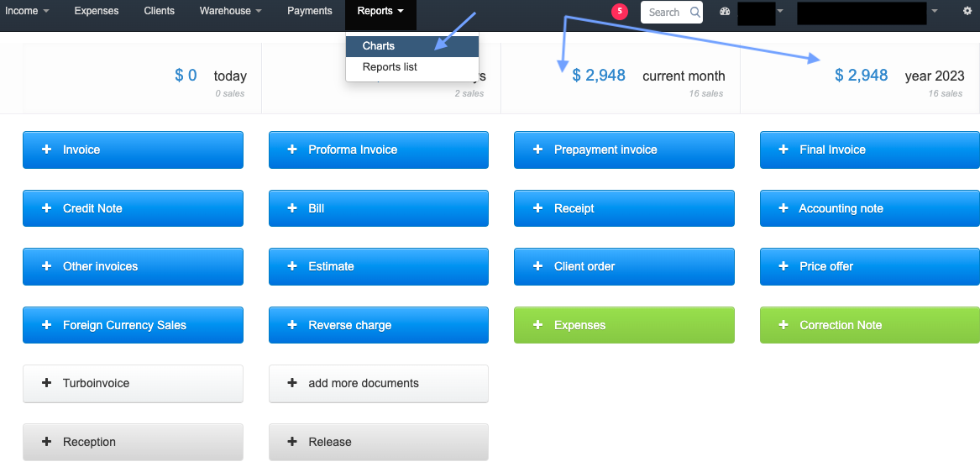Click the add more documents button
The image size is (980, 467).
(378, 383)
